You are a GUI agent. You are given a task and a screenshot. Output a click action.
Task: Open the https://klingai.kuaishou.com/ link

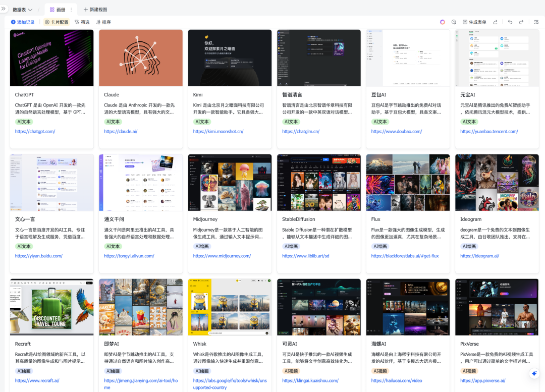click(310, 380)
